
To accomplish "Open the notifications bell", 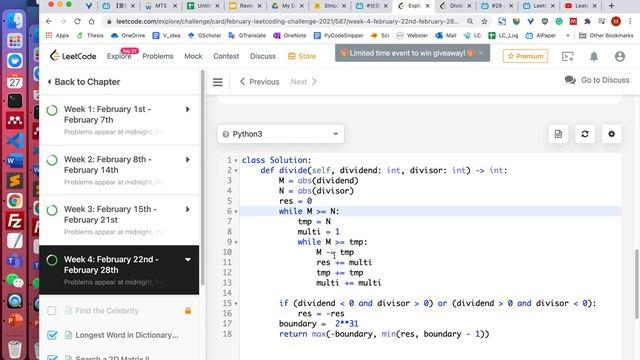I will click(594, 56).
